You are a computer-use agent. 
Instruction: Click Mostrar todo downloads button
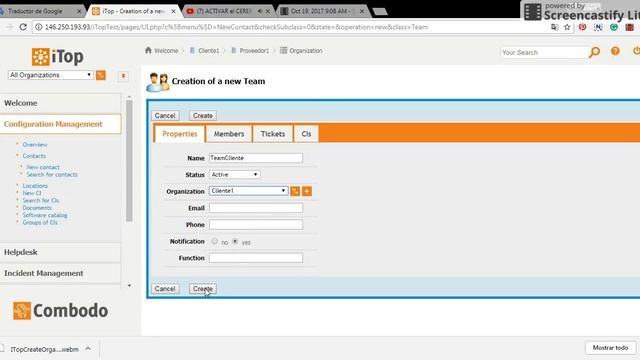610,348
